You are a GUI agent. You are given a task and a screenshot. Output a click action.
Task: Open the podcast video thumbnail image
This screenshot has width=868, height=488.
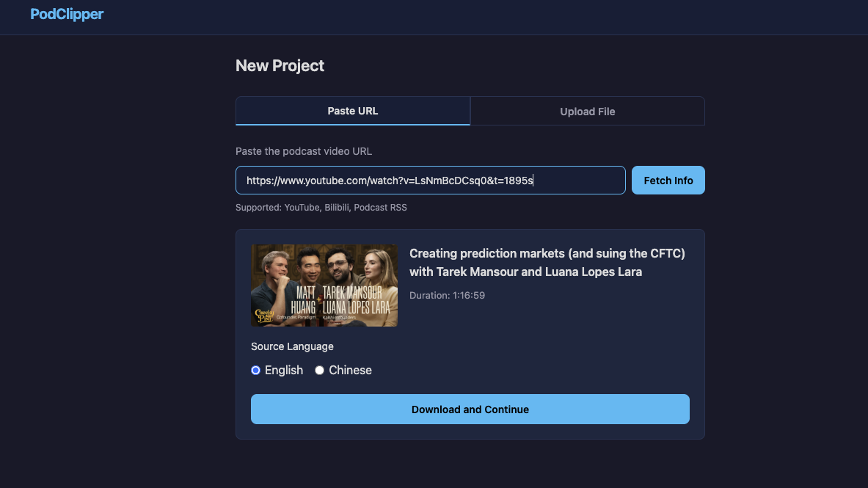pos(324,285)
